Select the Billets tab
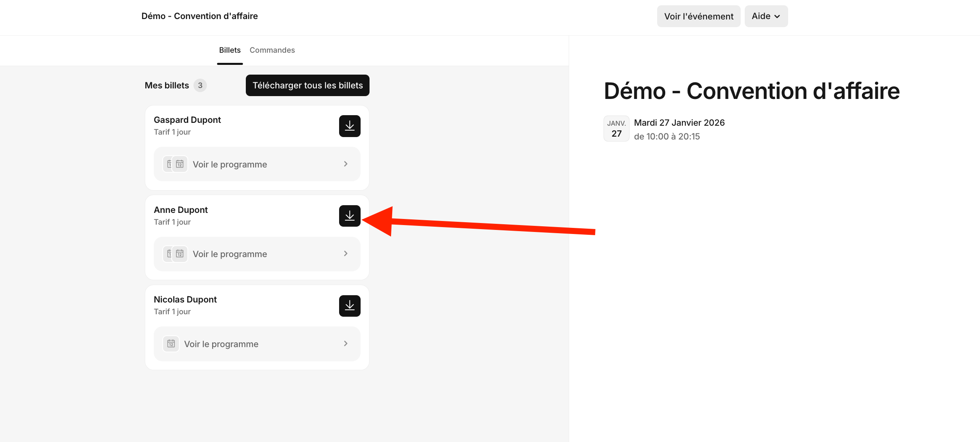Screen dimensions: 980x442 (230, 50)
